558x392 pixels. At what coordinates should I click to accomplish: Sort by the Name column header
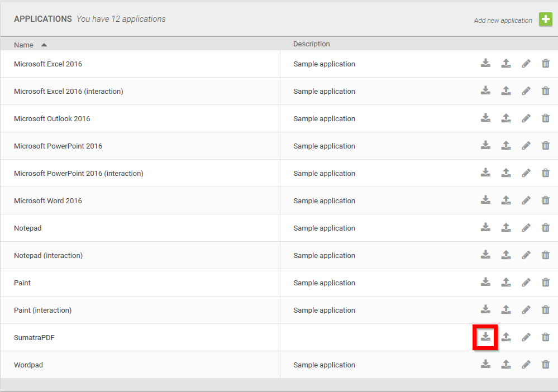(x=23, y=45)
